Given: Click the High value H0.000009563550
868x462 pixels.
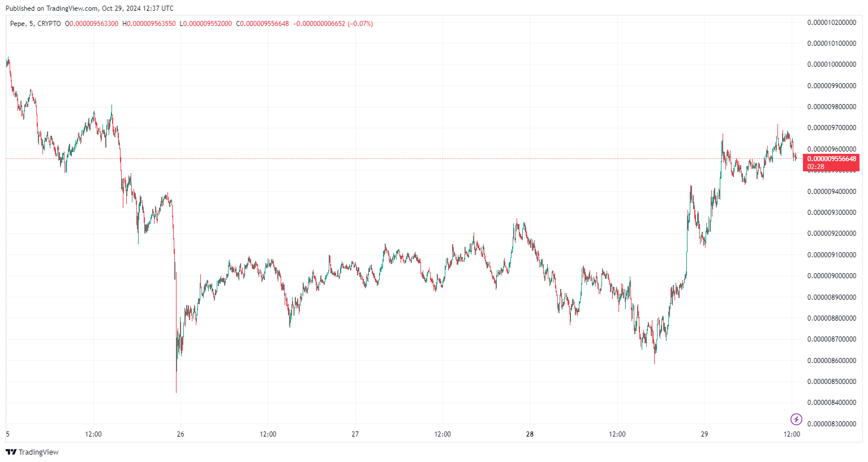Looking at the screenshot, I should (x=149, y=24).
